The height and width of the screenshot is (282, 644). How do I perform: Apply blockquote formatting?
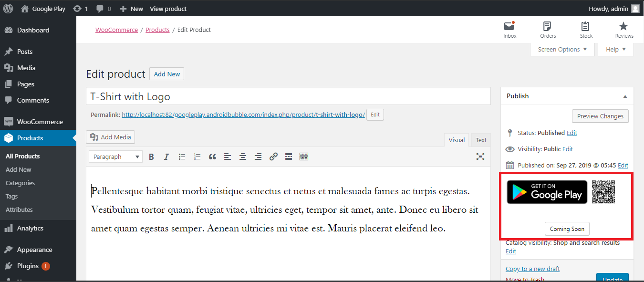(x=212, y=157)
